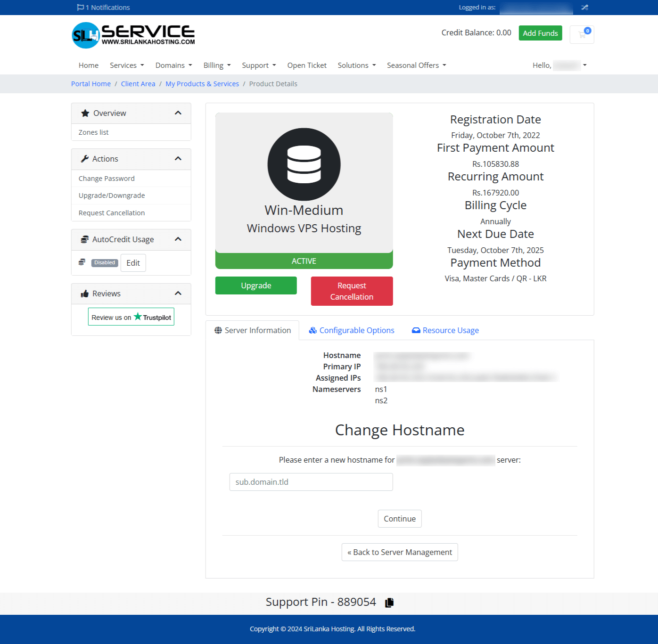The image size is (658, 644).
Task: Click the Add Funds button
Action: (x=540, y=33)
